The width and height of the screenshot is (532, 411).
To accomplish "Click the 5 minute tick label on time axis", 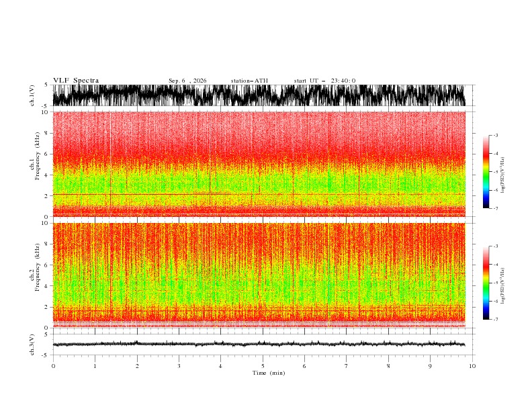I will 263,366.
